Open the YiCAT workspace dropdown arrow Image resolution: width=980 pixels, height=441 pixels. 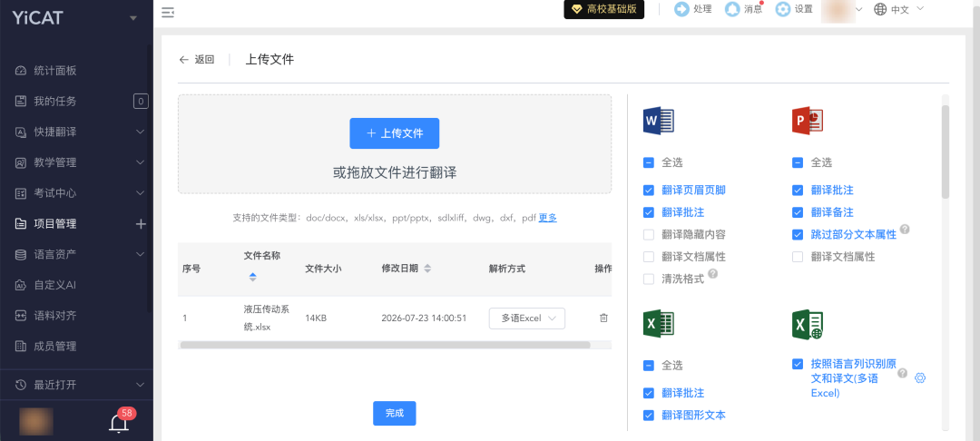coord(133,18)
